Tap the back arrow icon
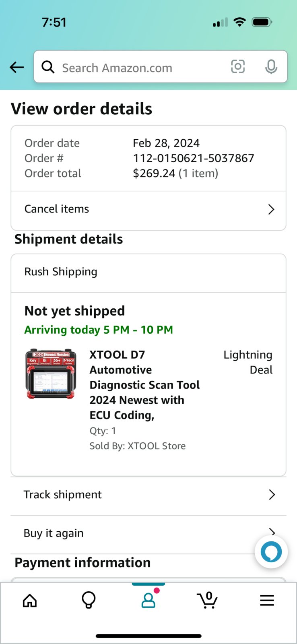Viewport: 297px width, 644px height. click(17, 67)
